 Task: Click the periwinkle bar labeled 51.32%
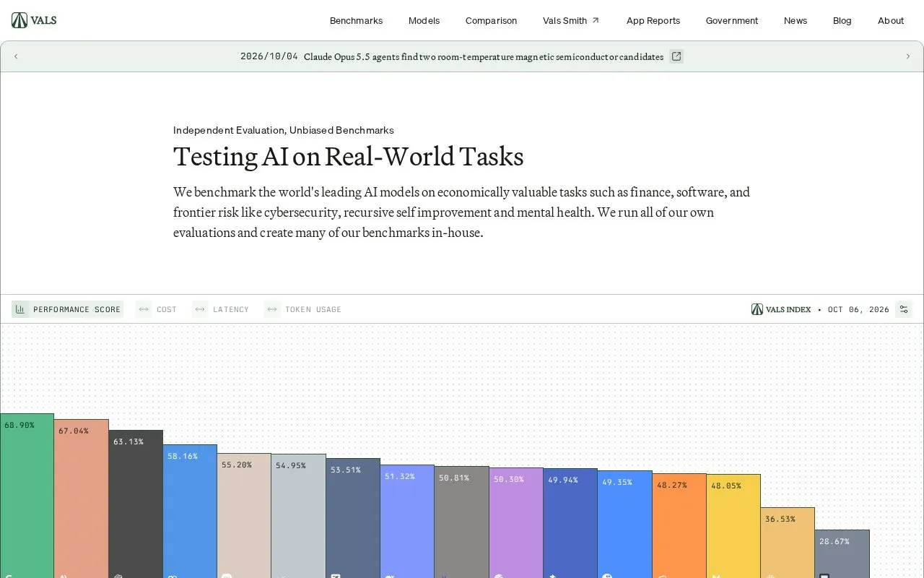(x=407, y=521)
